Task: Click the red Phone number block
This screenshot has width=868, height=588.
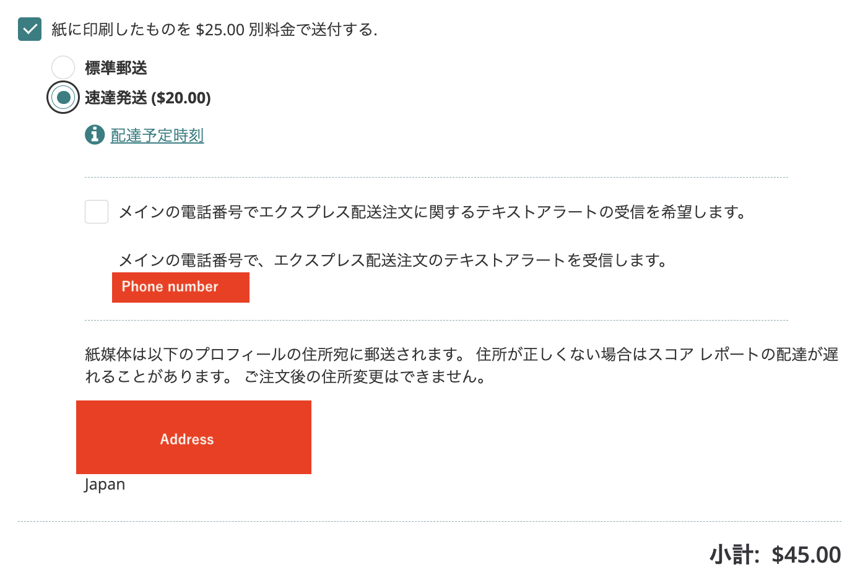Action: click(180, 287)
